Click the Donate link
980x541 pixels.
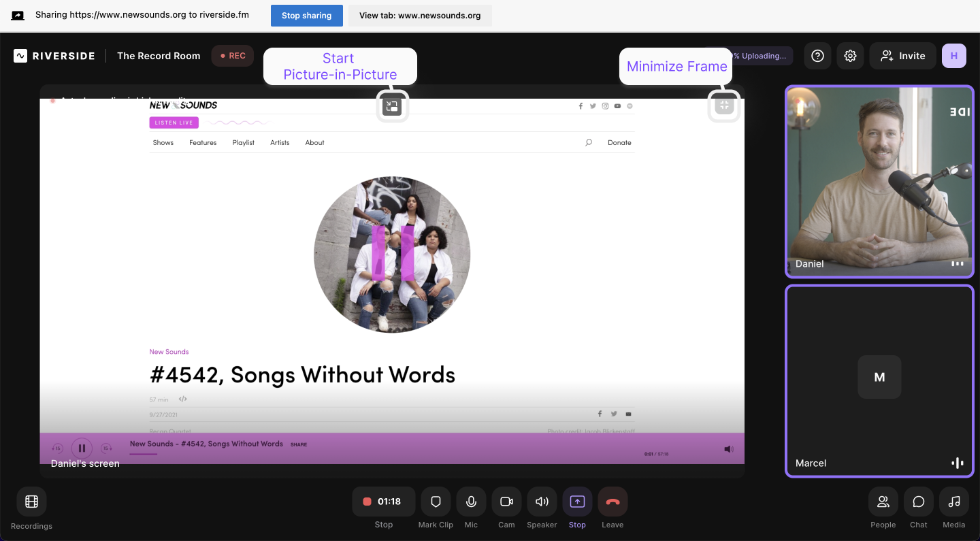619,143
